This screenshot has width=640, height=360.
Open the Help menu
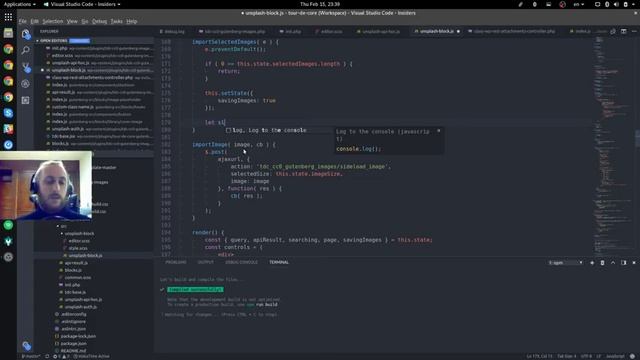tap(131, 21)
